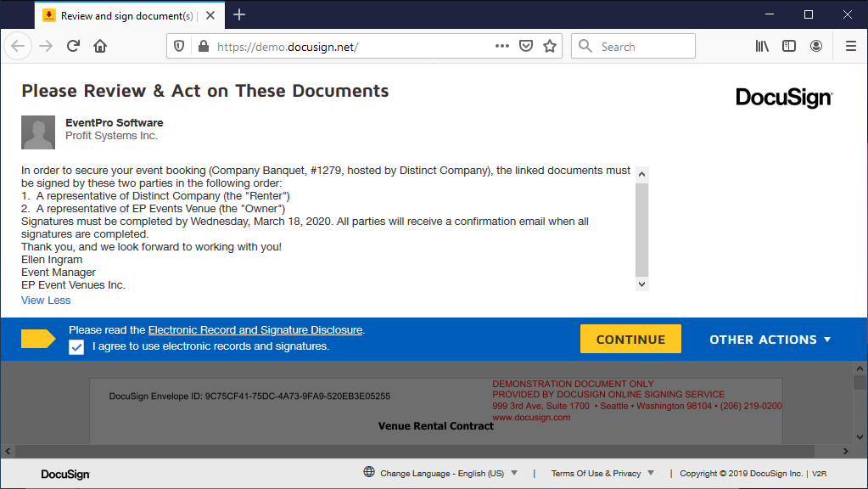Show tracking protection shield info
Viewport: 868px width, 489px height.
coord(179,46)
